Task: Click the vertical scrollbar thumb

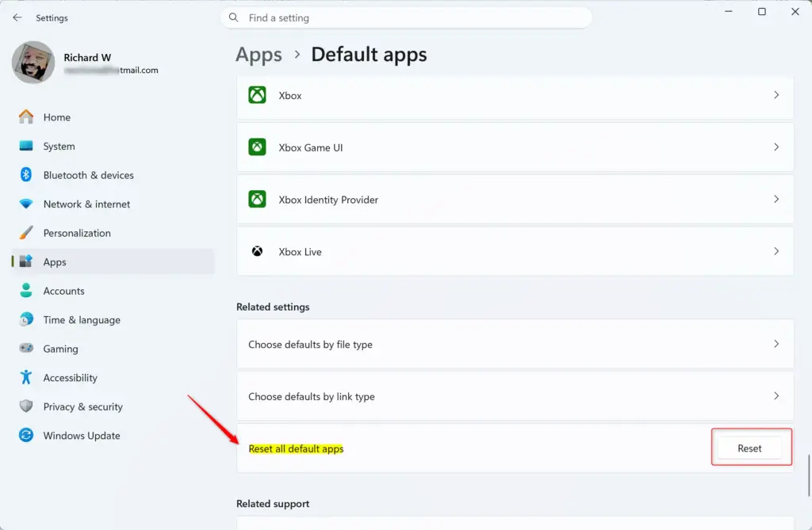Action: click(809, 475)
